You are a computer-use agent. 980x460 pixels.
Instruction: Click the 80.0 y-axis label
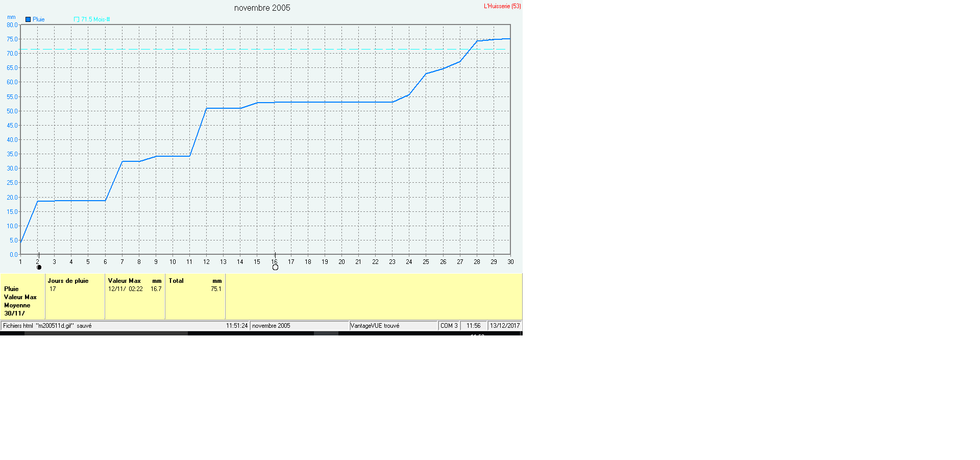pos(12,25)
